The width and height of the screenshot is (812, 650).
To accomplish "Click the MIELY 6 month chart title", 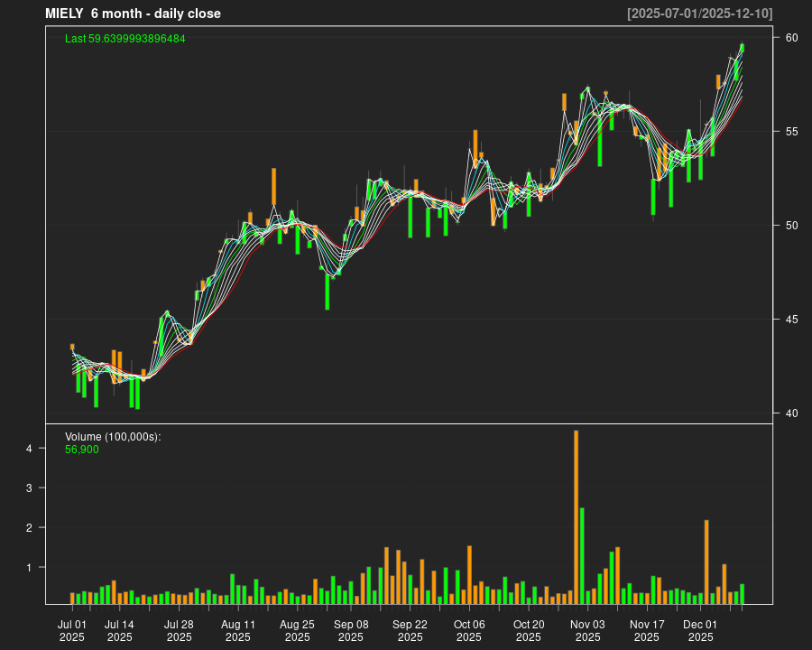I will [x=133, y=14].
